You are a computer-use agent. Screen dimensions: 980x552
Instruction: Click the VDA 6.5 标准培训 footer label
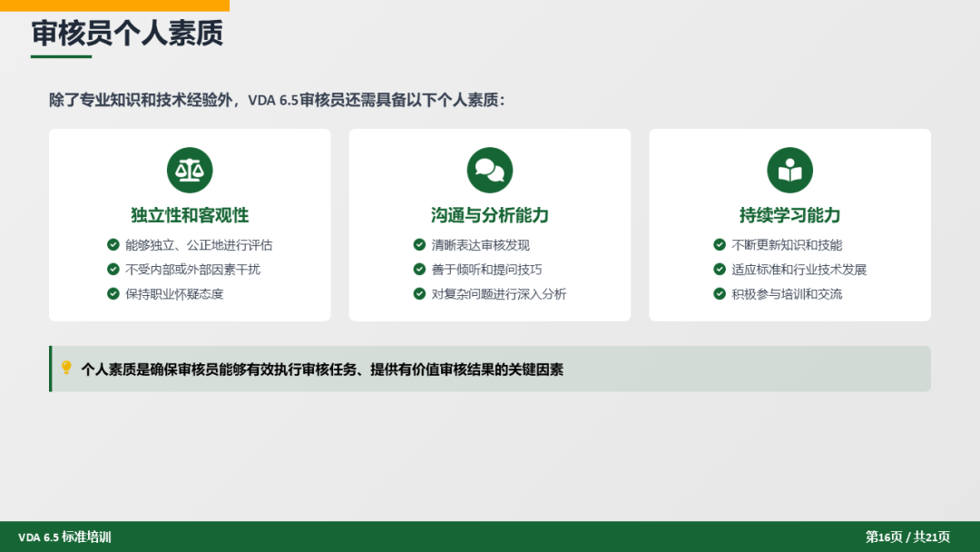pyautogui.click(x=64, y=537)
